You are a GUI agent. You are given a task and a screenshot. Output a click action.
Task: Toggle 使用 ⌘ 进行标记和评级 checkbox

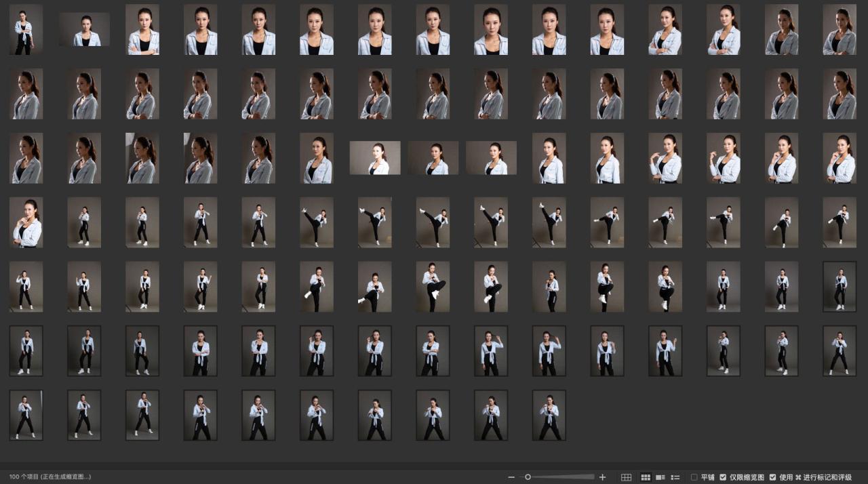pyautogui.click(x=772, y=477)
